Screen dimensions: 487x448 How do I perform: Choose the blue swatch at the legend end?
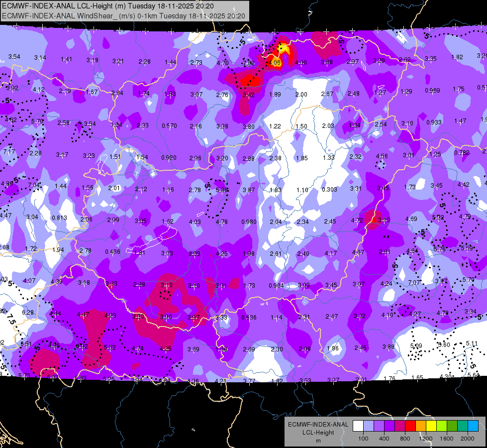[x=473, y=426]
